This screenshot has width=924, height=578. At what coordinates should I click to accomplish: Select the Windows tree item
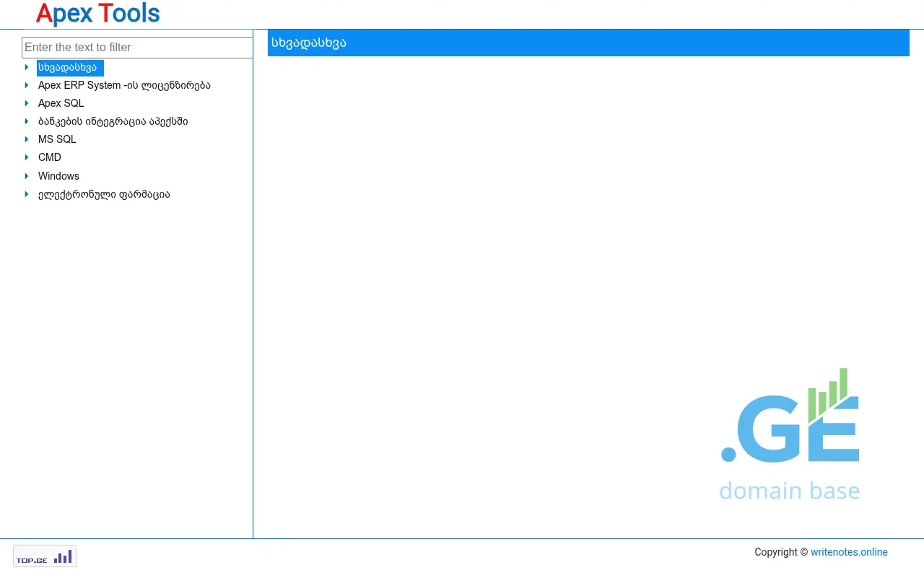click(x=58, y=176)
